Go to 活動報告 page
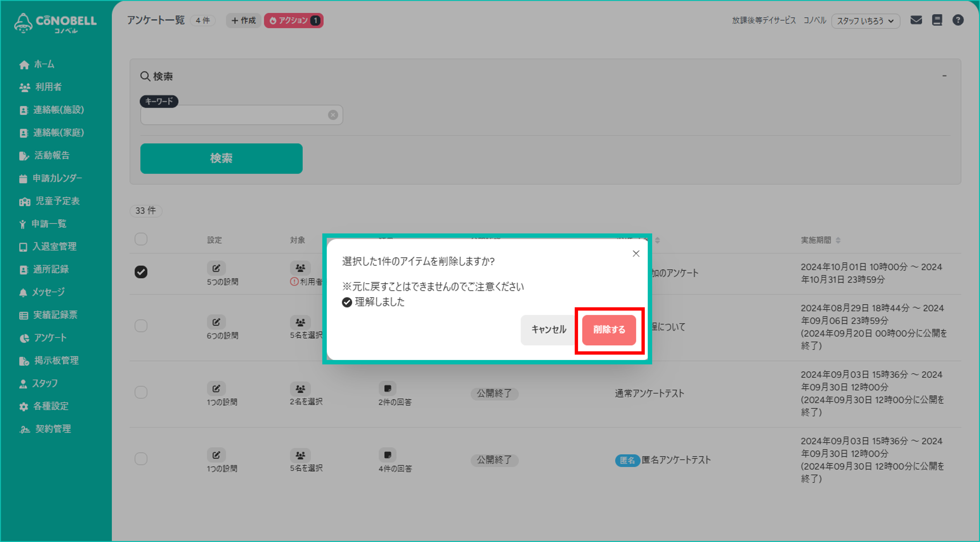This screenshot has width=980, height=542. pyautogui.click(x=44, y=155)
